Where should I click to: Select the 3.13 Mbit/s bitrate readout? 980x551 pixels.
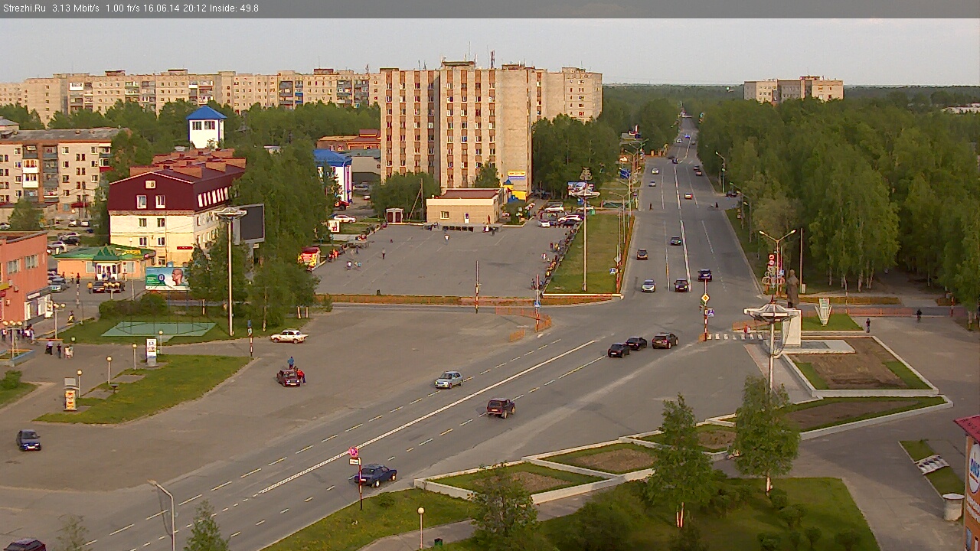tap(76, 8)
